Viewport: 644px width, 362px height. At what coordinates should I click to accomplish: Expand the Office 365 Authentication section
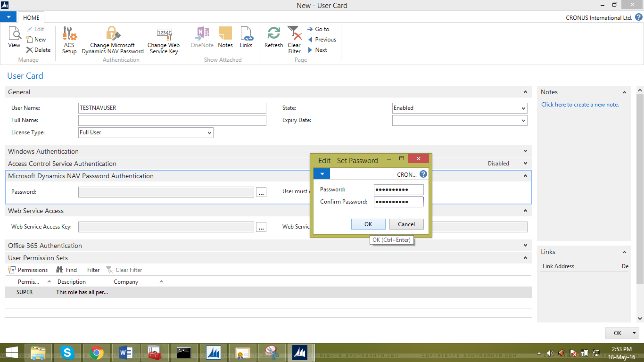point(525,246)
